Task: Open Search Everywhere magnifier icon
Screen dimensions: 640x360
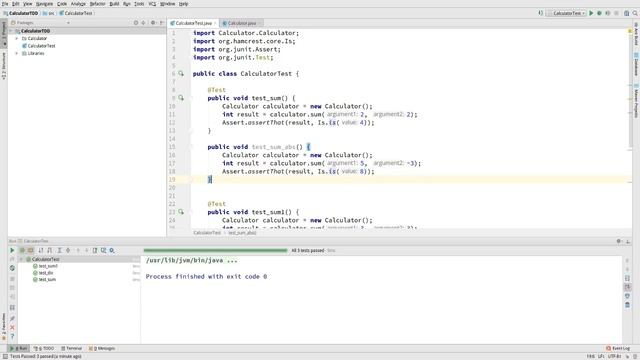Action: [x=635, y=13]
